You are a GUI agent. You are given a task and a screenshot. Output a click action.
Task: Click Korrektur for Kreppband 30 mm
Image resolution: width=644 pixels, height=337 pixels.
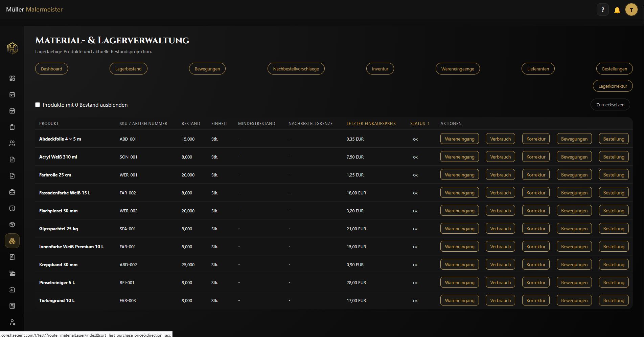coord(536,265)
